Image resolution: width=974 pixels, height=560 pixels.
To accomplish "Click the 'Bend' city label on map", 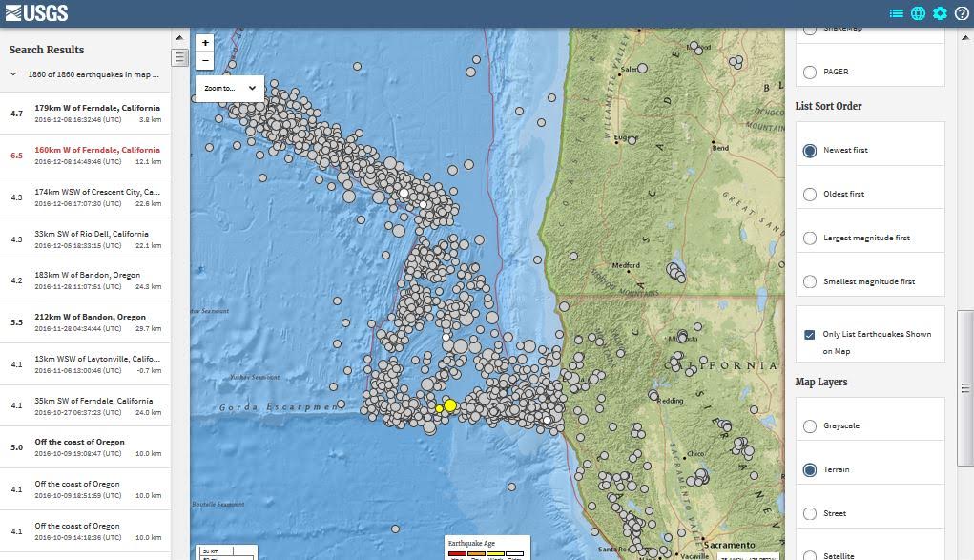I will (720, 148).
